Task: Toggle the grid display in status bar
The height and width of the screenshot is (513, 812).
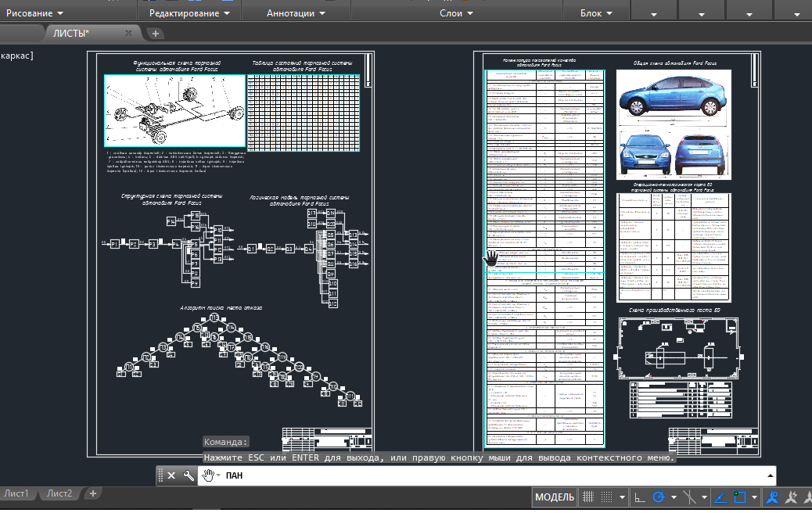Action: [x=588, y=497]
